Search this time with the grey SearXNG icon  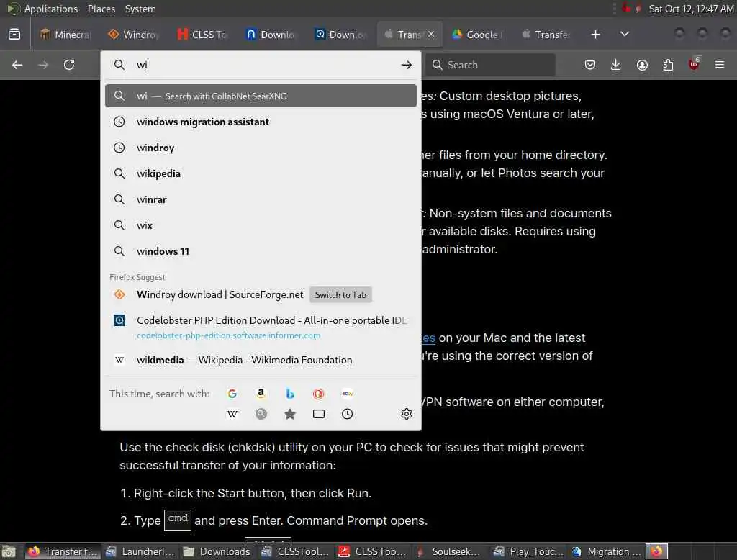(261, 414)
